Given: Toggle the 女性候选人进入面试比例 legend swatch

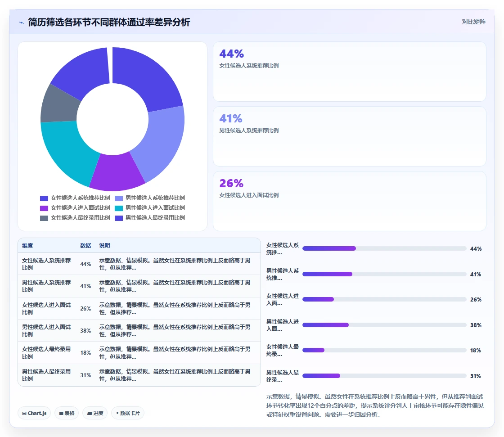Looking at the screenshot, I should point(44,208).
